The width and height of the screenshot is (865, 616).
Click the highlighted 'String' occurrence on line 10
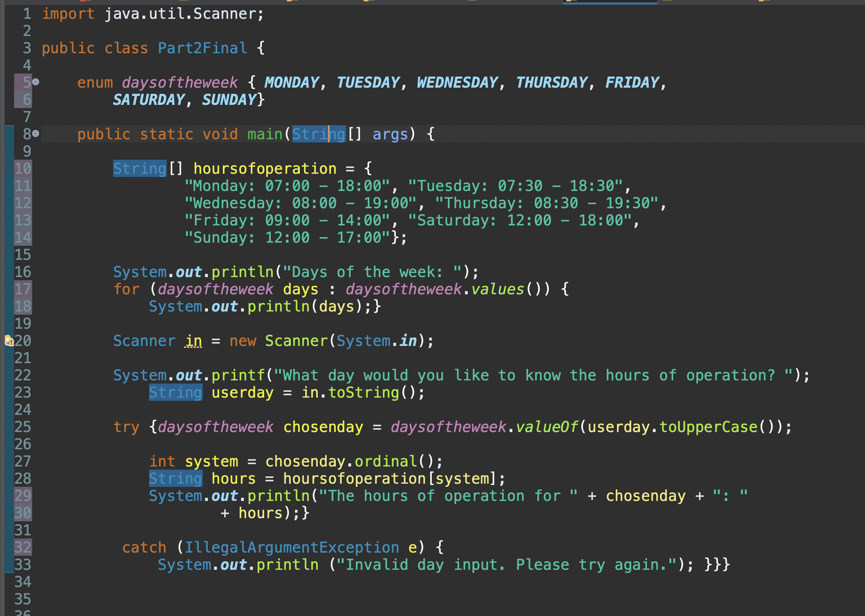pos(139,168)
